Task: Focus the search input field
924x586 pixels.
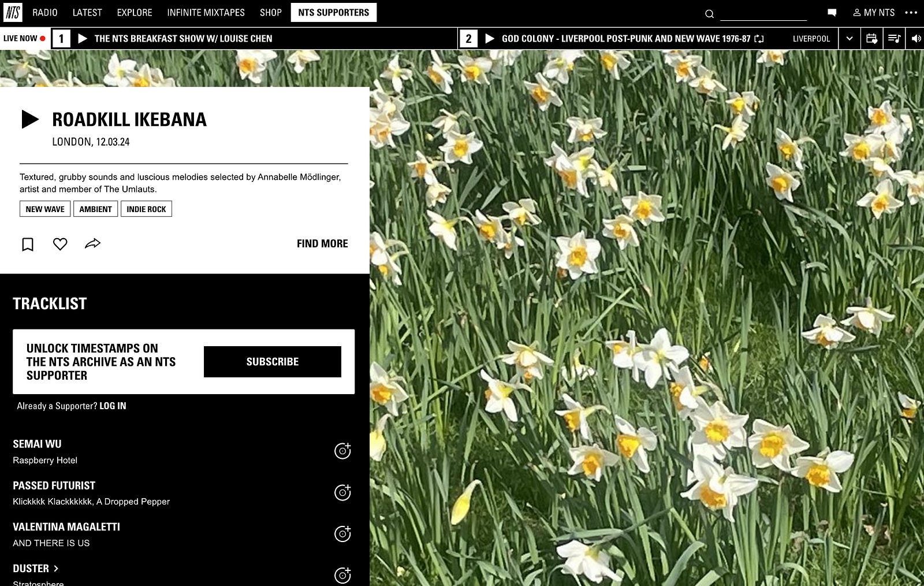Action: point(763,13)
